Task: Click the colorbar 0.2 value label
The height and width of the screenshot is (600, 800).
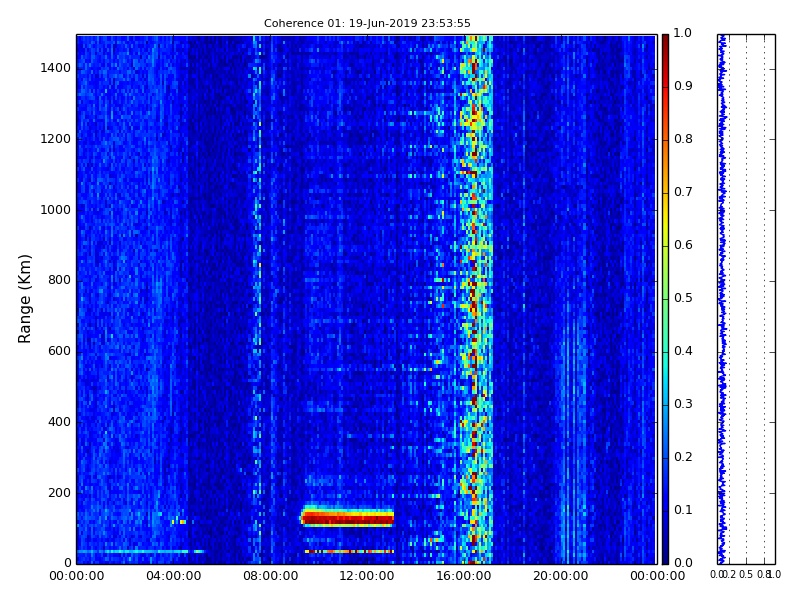Action: (x=683, y=457)
